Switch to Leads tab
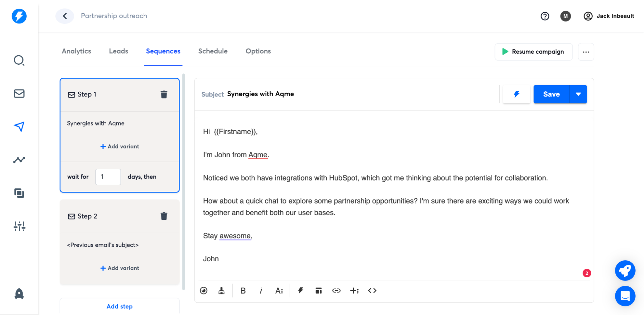 coord(119,51)
